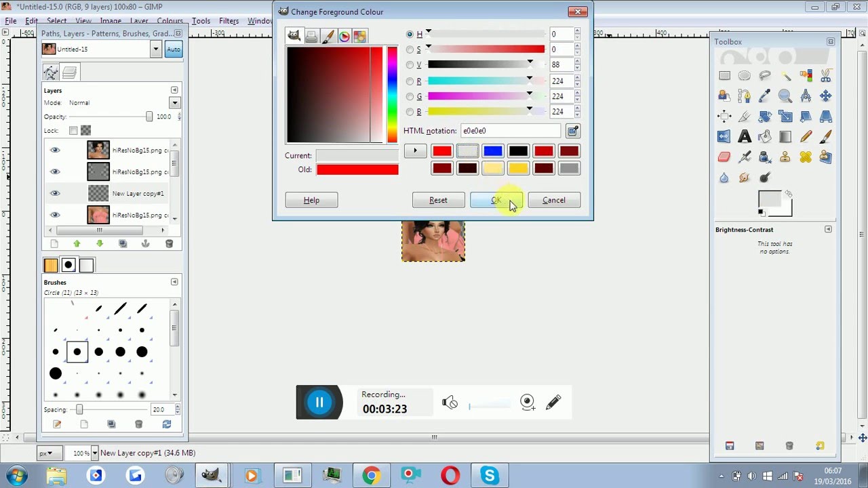This screenshot has height=488, width=868.
Task: Click the HTML notation input field
Action: (511, 130)
